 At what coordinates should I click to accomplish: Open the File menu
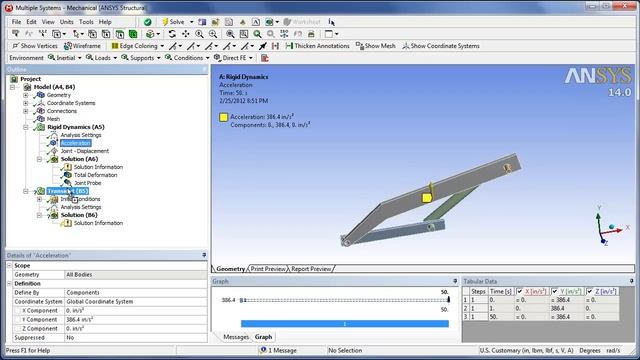point(16,22)
